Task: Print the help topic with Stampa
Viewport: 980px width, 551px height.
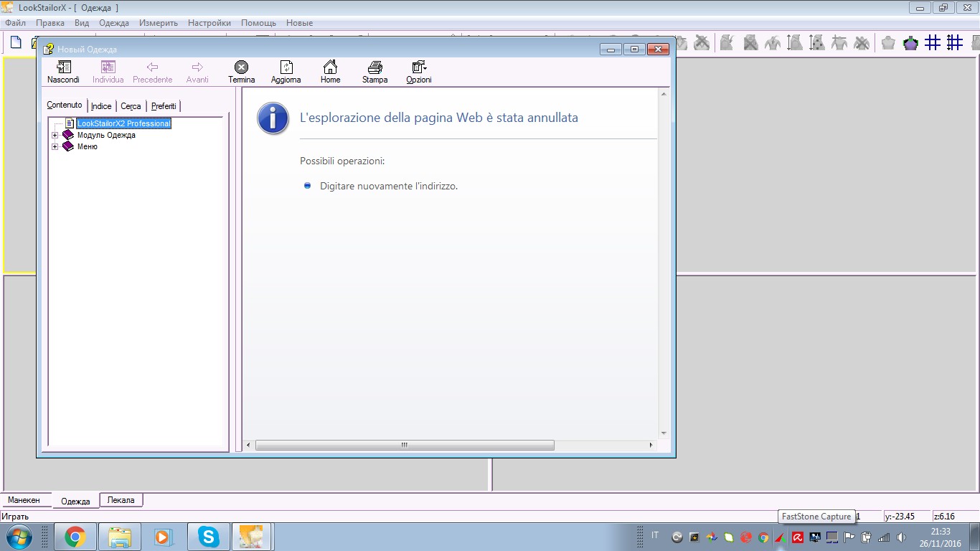Action: click(374, 72)
